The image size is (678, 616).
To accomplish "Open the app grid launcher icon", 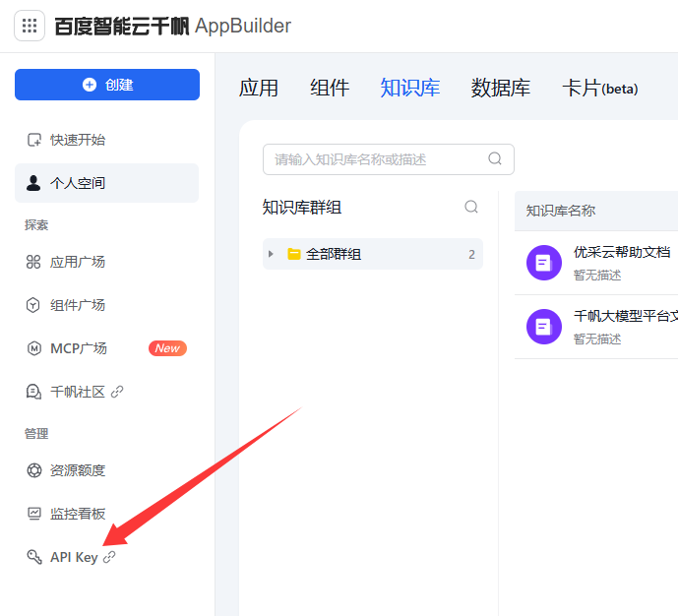I will point(30,27).
